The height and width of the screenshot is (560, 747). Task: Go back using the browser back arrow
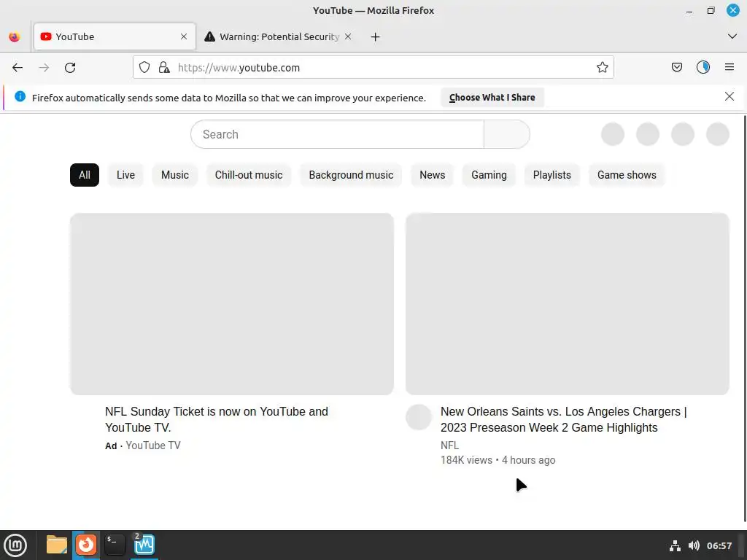(x=18, y=68)
